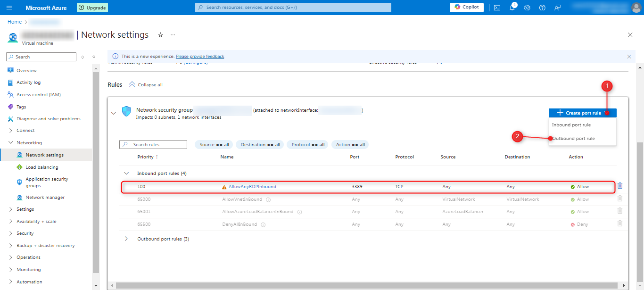Select Outbound port rule from dropdown
Image resolution: width=644 pixels, height=290 pixels.
[x=573, y=139]
